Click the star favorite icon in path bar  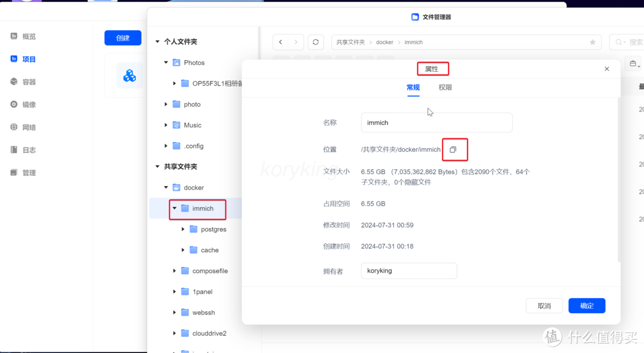[x=592, y=42]
